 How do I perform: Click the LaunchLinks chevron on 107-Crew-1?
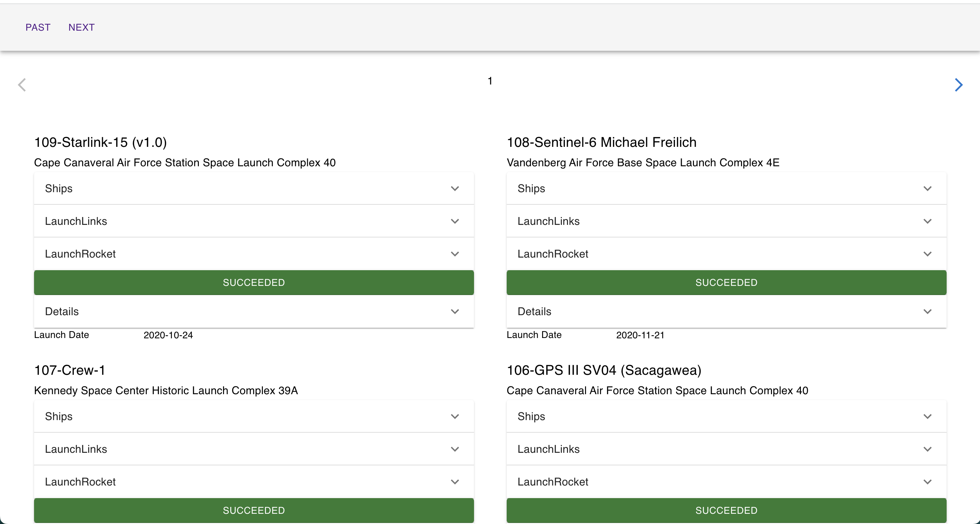click(x=455, y=449)
